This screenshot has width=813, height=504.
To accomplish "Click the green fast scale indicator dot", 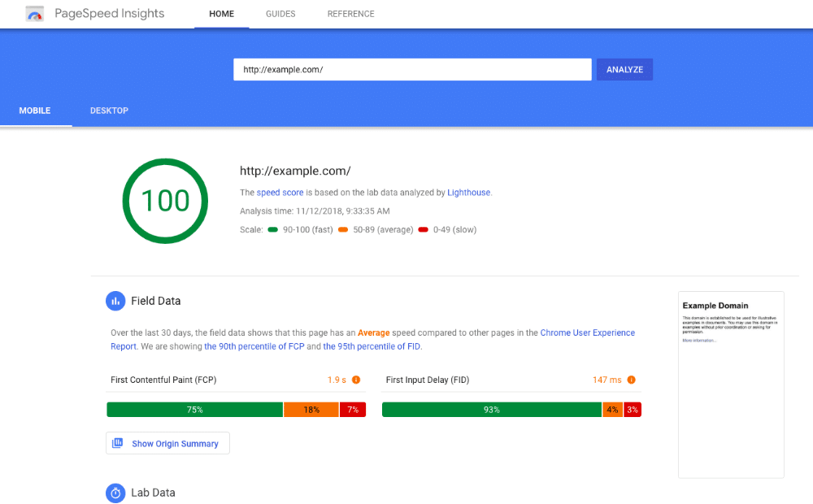I will (271, 230).
